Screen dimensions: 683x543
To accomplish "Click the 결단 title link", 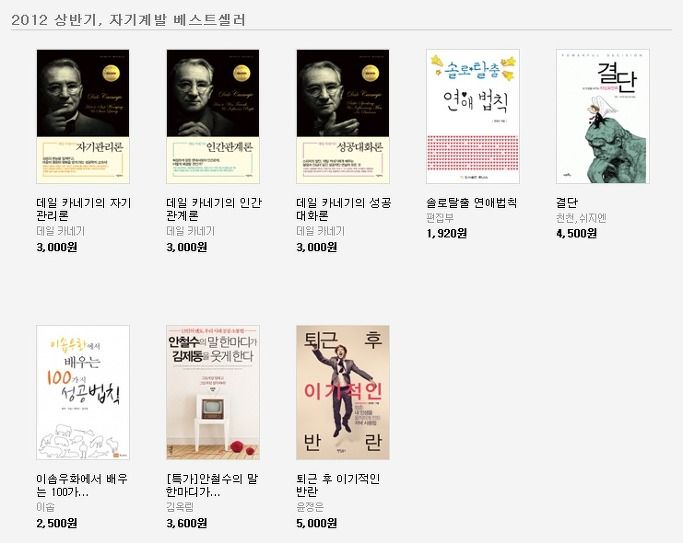I will tap(567, 203).
